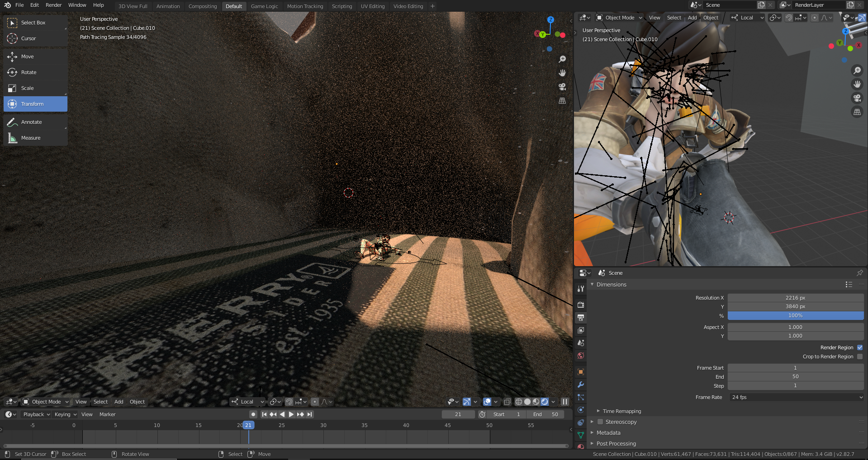This screenshot has height=460, width=868.
Task: Open Object Mode dropdown in right viewport
Action: click(619, 18)
